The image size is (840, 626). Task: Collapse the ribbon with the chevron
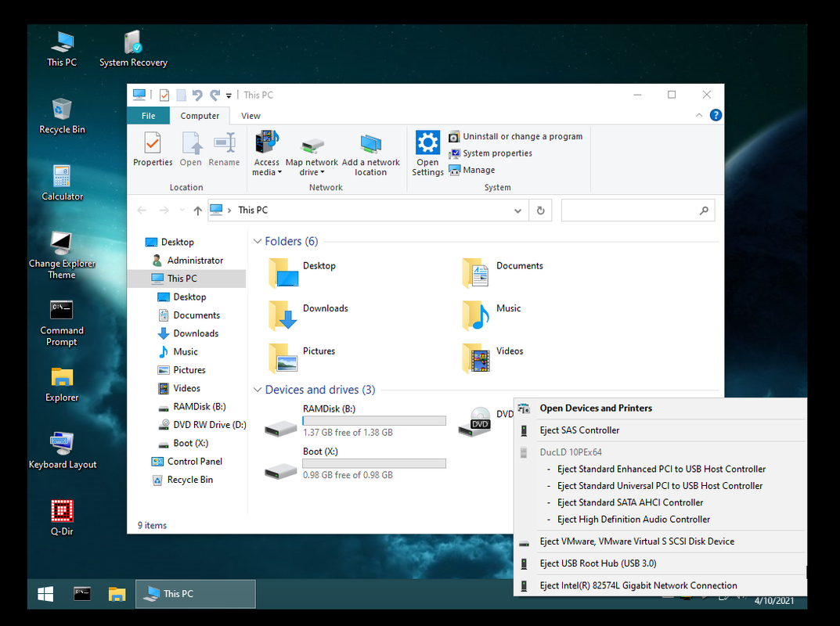[698, 115]
